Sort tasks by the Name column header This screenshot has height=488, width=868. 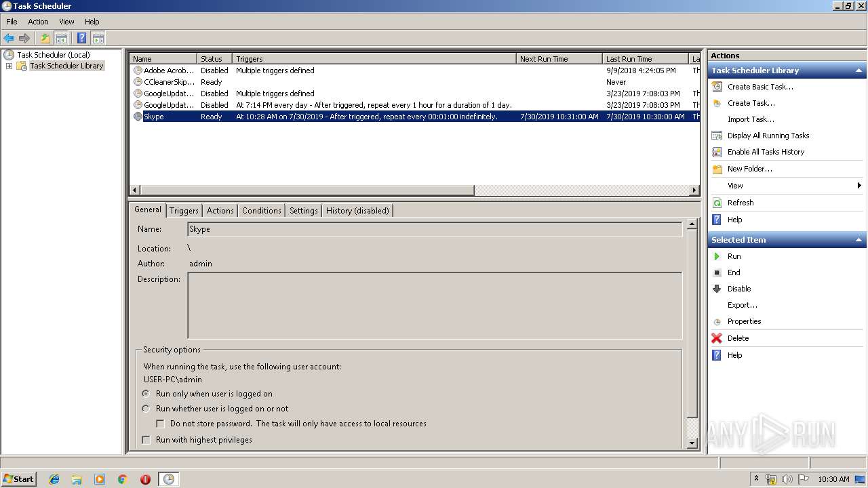click(x=163, y=59)
